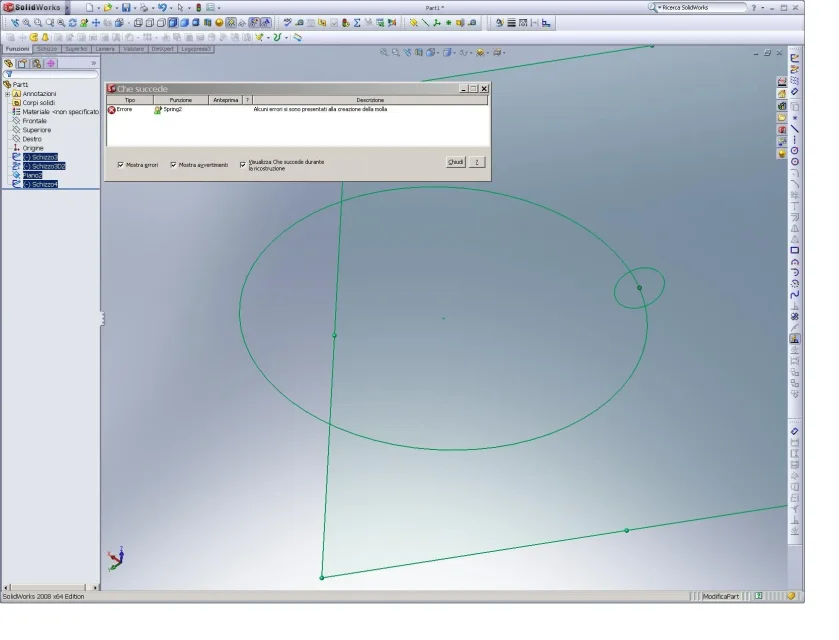
Task: Click the Funzione column header
Action: click(x=181, y=100)
